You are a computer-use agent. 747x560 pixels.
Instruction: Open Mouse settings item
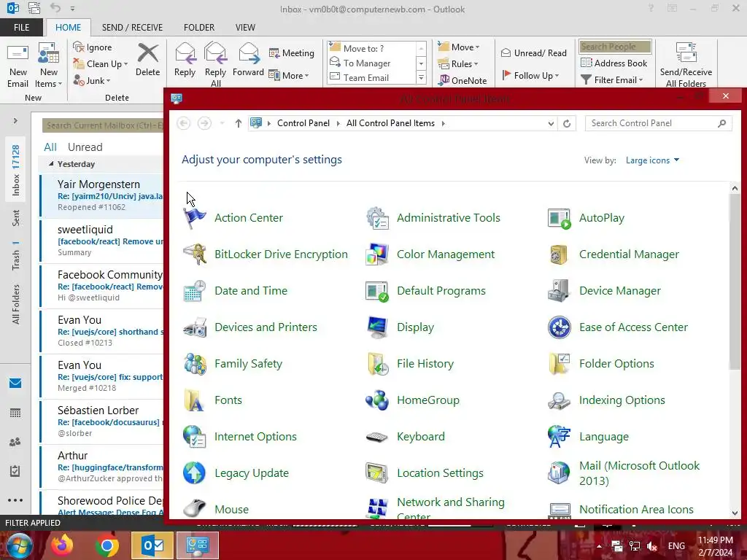pyautogui.click(x=216, y=508)
